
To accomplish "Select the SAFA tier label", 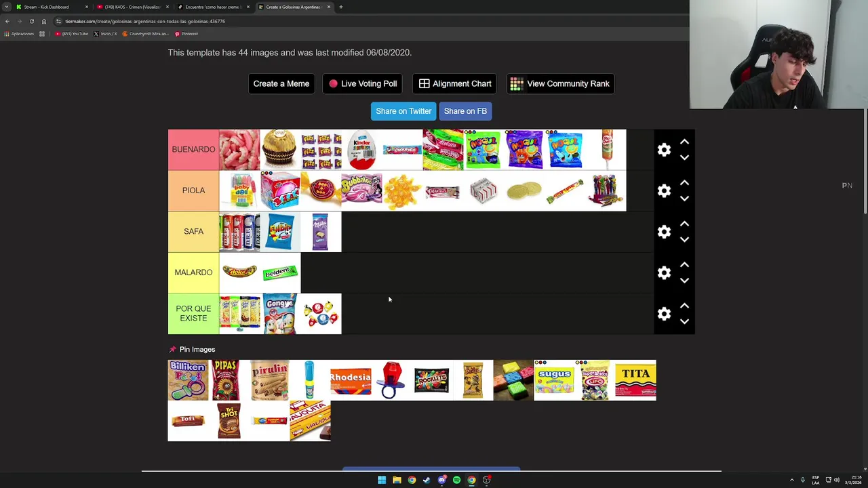I will pyautogui.click(x=193, y=232).
